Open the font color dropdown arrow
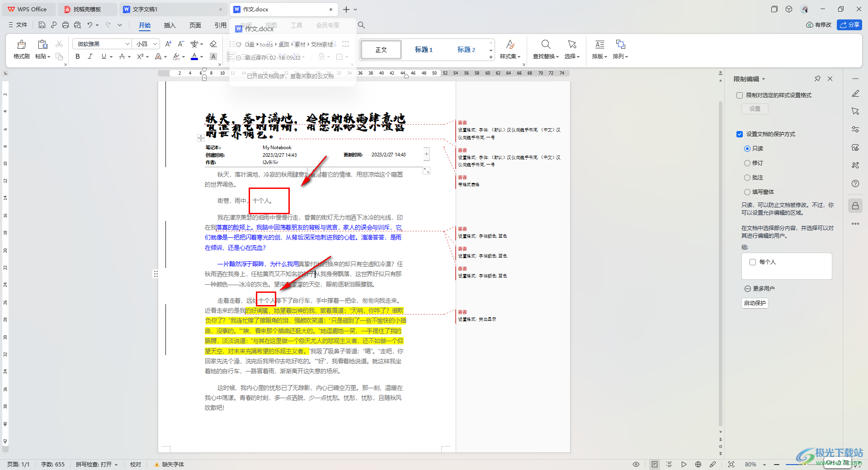The width and height of the screenshot is (868, 470). coord(202,56)
